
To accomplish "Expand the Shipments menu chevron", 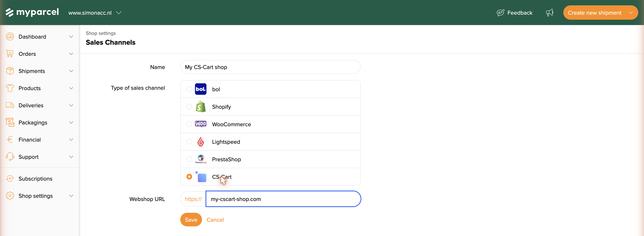I will tap(71, 71).
